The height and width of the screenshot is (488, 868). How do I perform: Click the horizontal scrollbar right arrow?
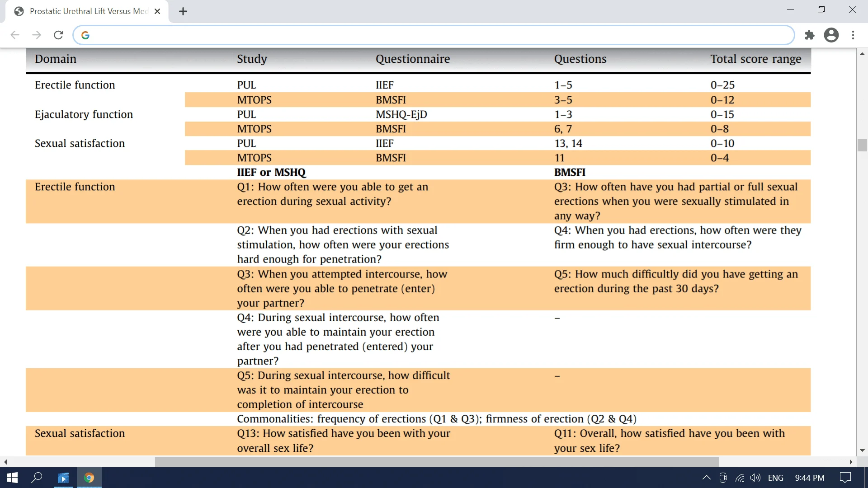[851, 462]
